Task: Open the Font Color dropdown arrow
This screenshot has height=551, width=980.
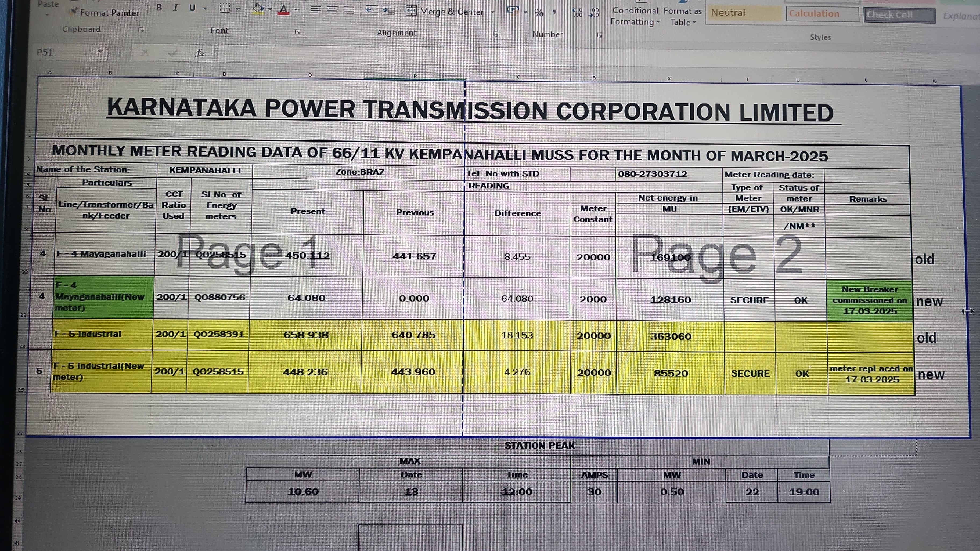Action: point(296,10)
